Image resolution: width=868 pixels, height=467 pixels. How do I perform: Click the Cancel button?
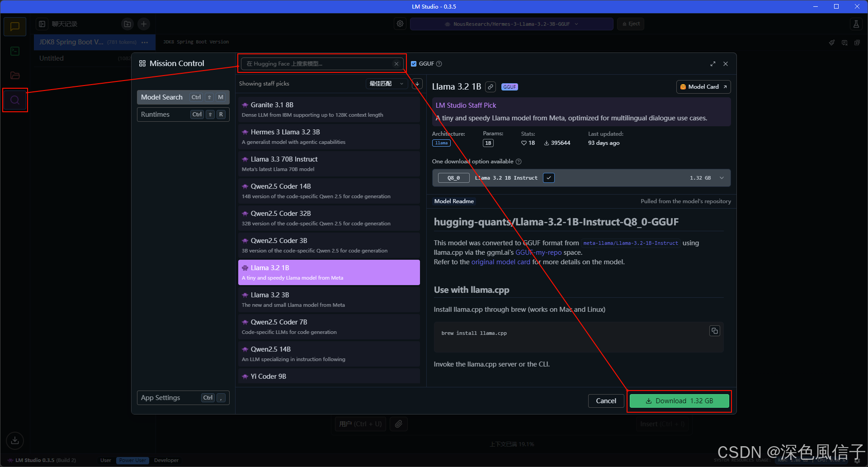(606, 401)
